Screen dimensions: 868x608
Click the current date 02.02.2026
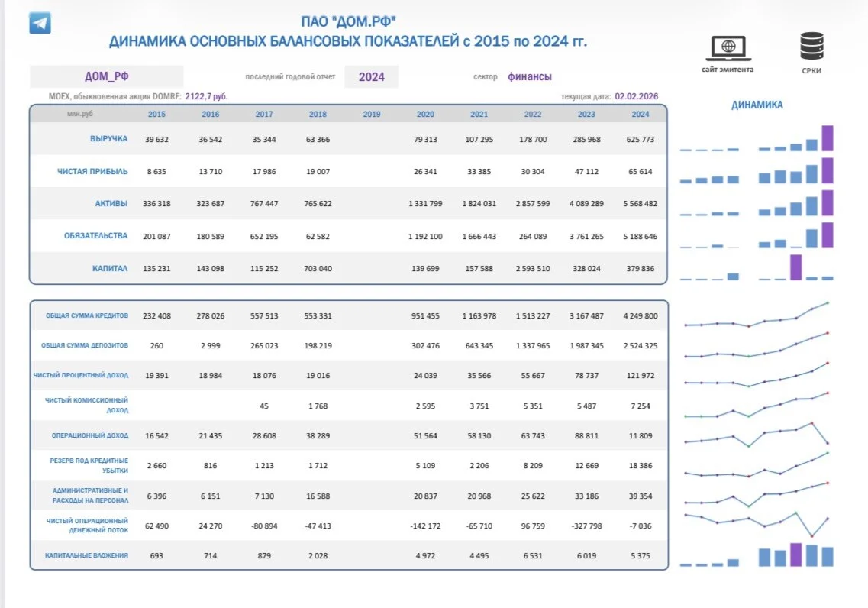[637, 96]
